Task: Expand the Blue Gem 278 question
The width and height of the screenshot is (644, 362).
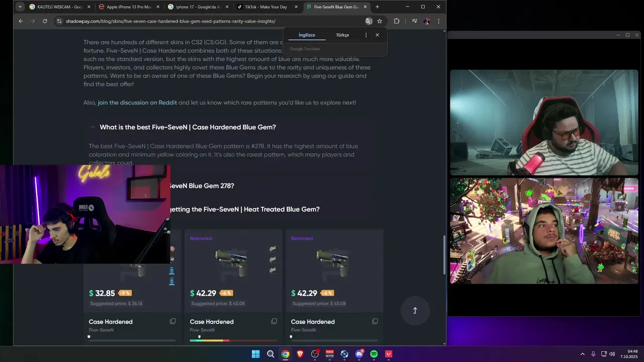Action: pos(201,186)
